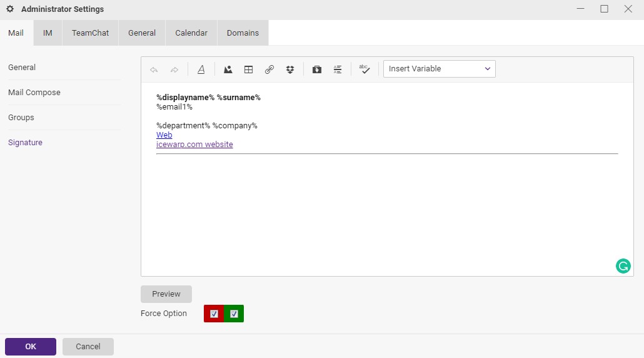
Task: Open the Calendar tab
Action: point(191,33)
